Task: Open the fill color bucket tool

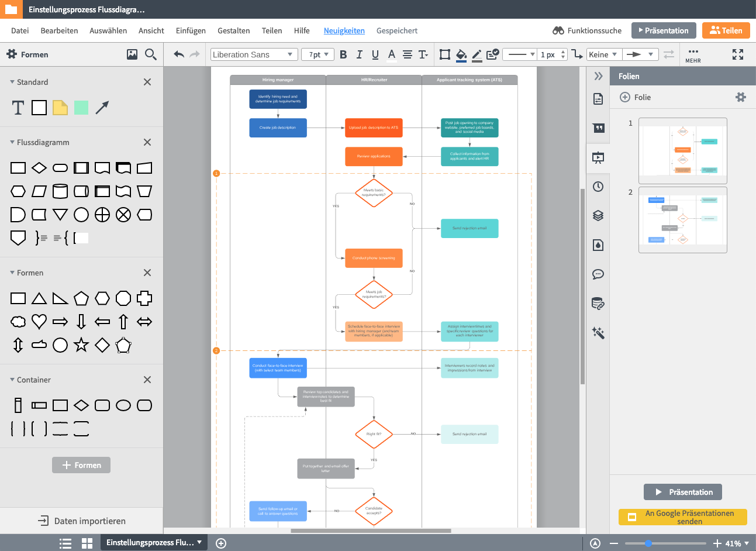Action: [461, 54]
